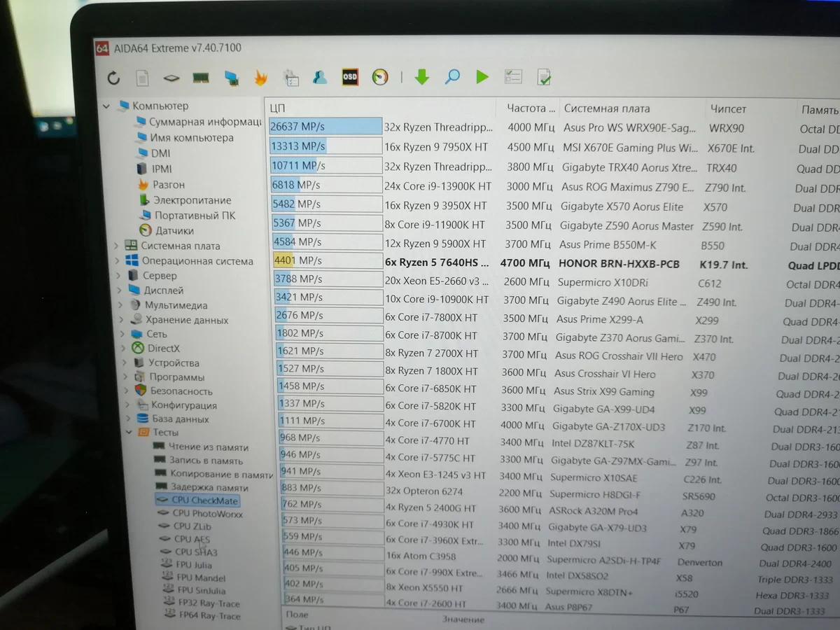Select the 6x Ryzen 5 7640HS result row

coord(556,263)
